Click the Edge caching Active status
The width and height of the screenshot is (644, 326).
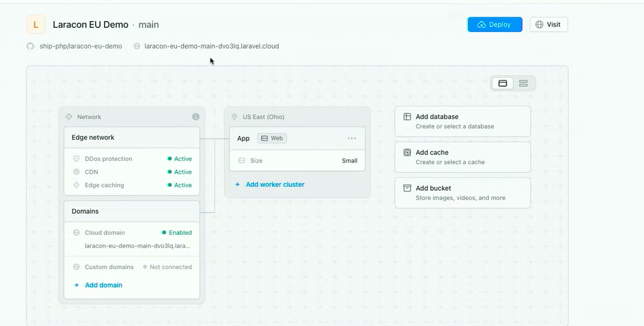pyautogui.click(x=180, y=185)
